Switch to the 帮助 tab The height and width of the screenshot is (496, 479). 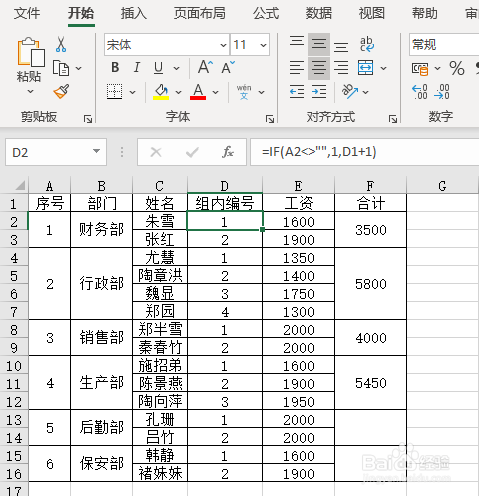(424, 13)
